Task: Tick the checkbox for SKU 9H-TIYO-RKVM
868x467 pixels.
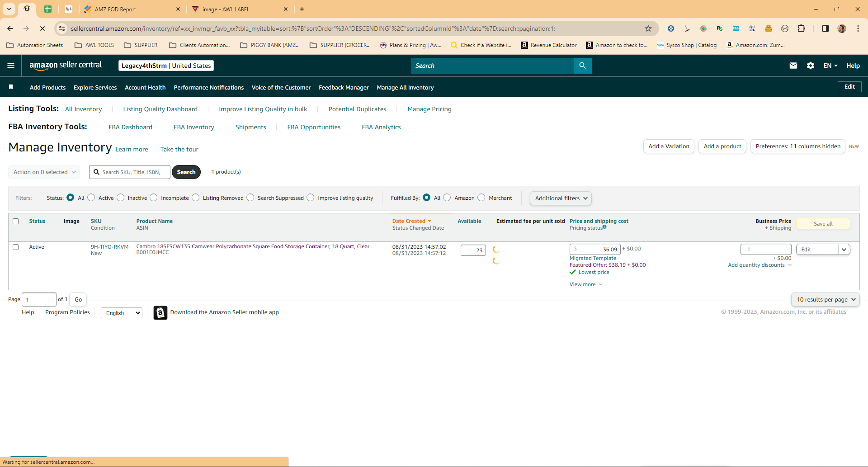Action: tap(16, 247)
